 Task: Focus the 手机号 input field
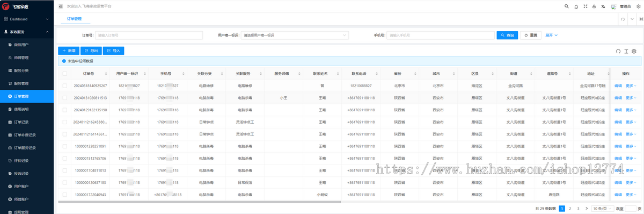click(440, 35)
